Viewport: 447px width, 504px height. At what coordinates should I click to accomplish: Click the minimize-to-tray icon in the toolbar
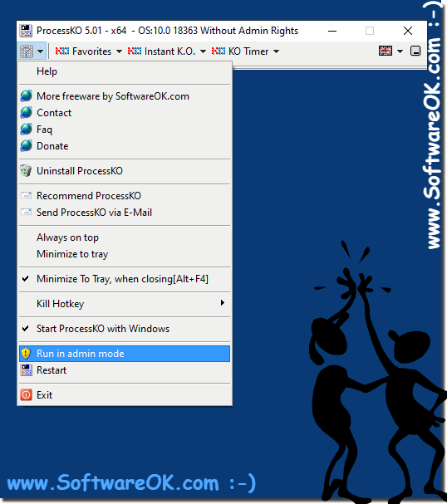[x=415, y=51]
